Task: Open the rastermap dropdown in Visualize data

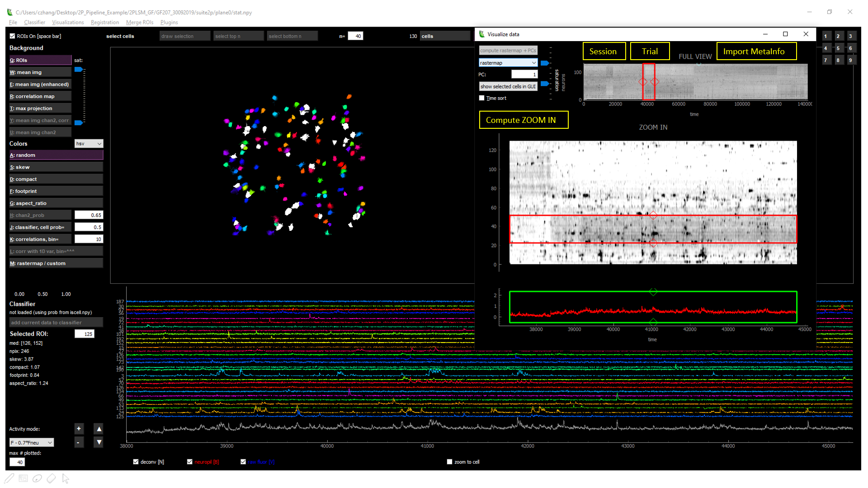Action: point(508,63)
